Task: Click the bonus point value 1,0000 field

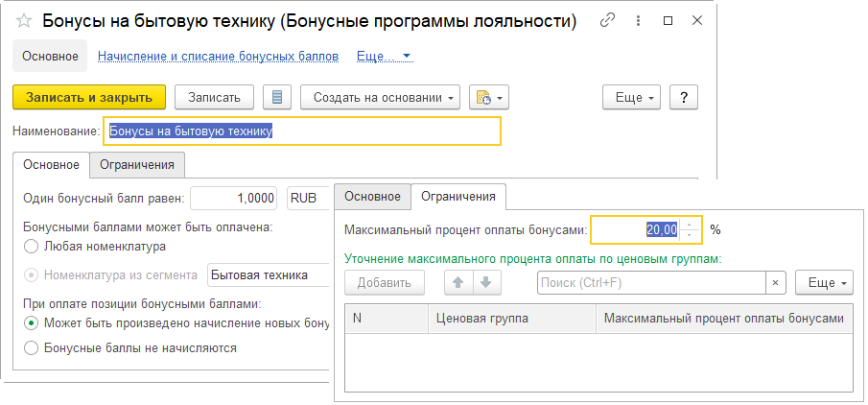Action: coord(234,199)
